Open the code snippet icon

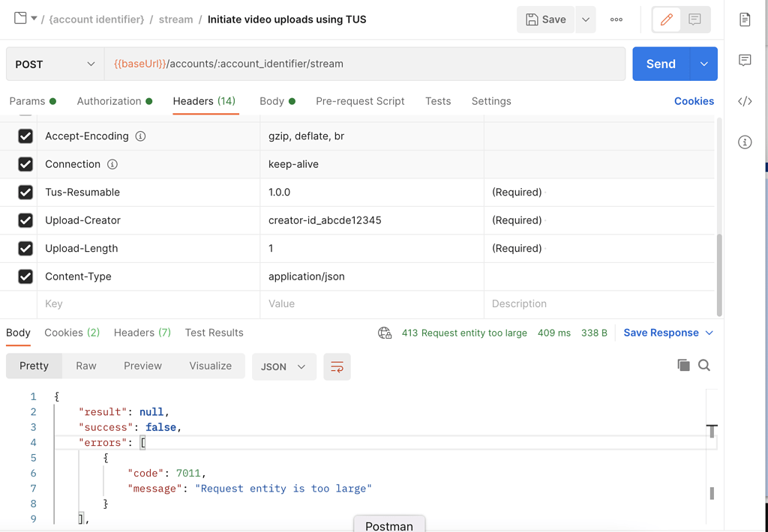pos(745,101)
